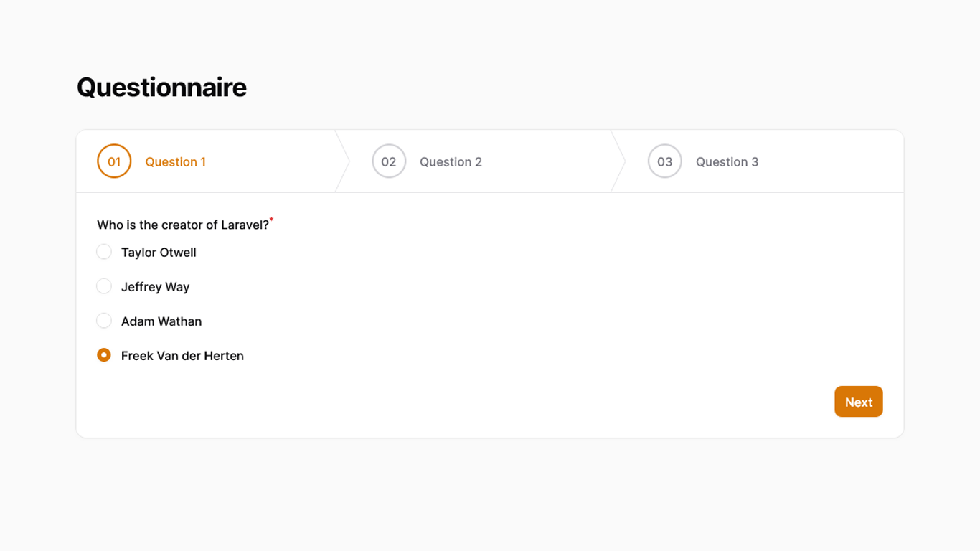The width and height of the screenshot is (980, 551).
Task: Click the selected Freek Van der Herten radio
Action: 104,355
